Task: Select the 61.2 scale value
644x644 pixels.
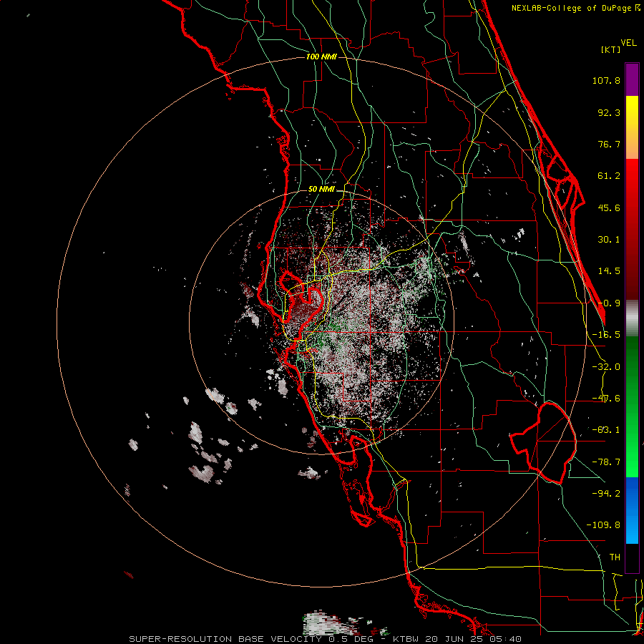Action: 609,176
